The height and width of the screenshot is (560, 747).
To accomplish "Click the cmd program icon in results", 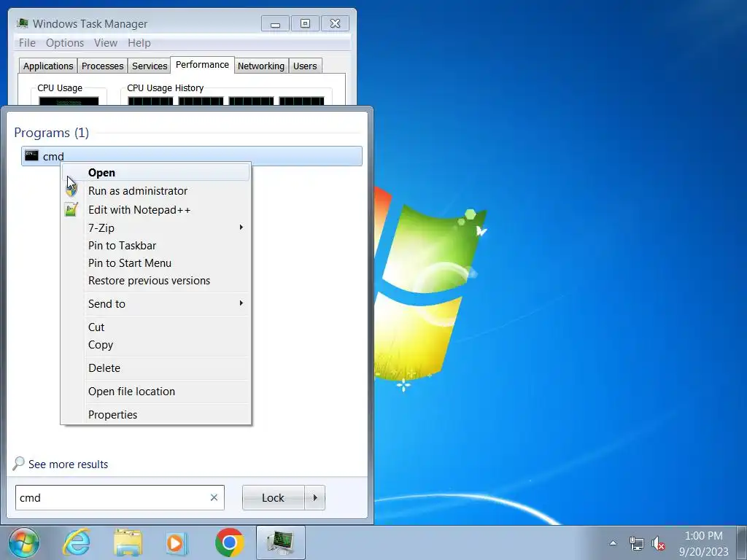I will point(31,156).
